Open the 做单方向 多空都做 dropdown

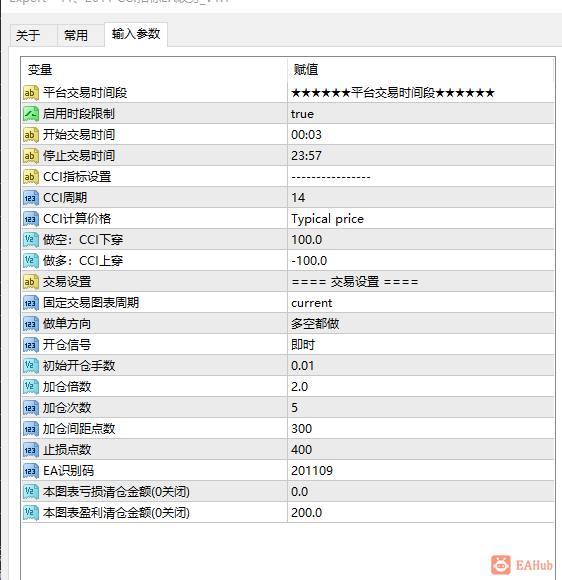coord(421,324)
